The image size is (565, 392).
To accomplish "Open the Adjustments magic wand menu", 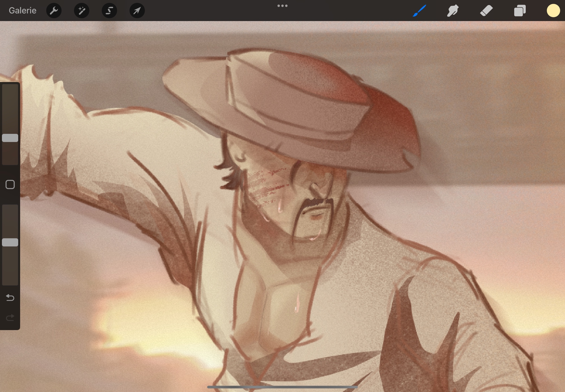I will 81,11.
